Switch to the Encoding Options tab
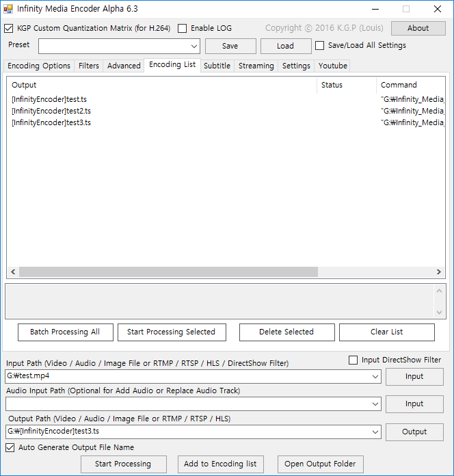This screenshot has height=476, width=454. (x=39, y=66)
